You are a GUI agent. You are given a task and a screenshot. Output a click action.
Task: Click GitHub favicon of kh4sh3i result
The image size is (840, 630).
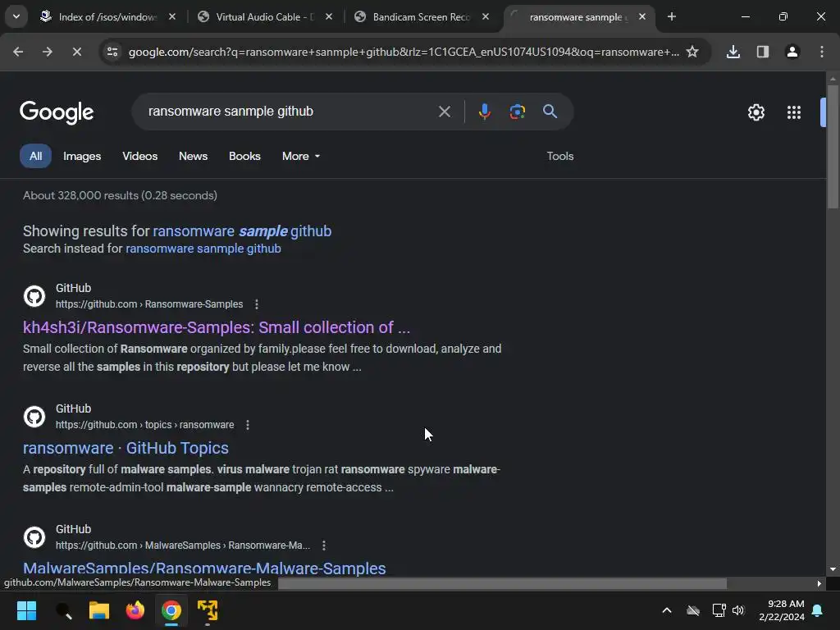tap(34, 295)
